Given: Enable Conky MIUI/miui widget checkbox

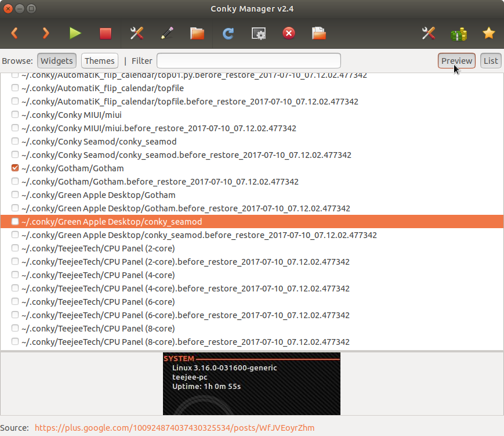Looking at the screenshot, I should pyautogui.click(x=14, y=114).
